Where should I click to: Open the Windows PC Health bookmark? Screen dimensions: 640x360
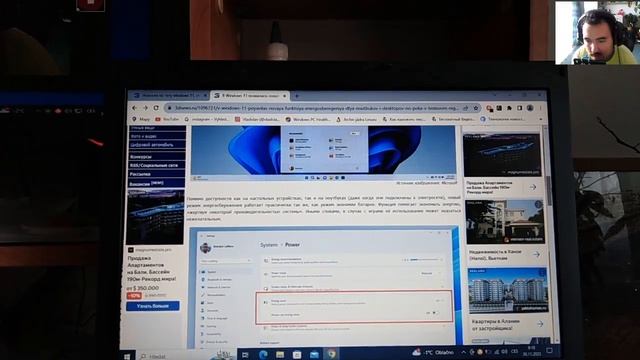pyautogui.click(x=308, y=119)
